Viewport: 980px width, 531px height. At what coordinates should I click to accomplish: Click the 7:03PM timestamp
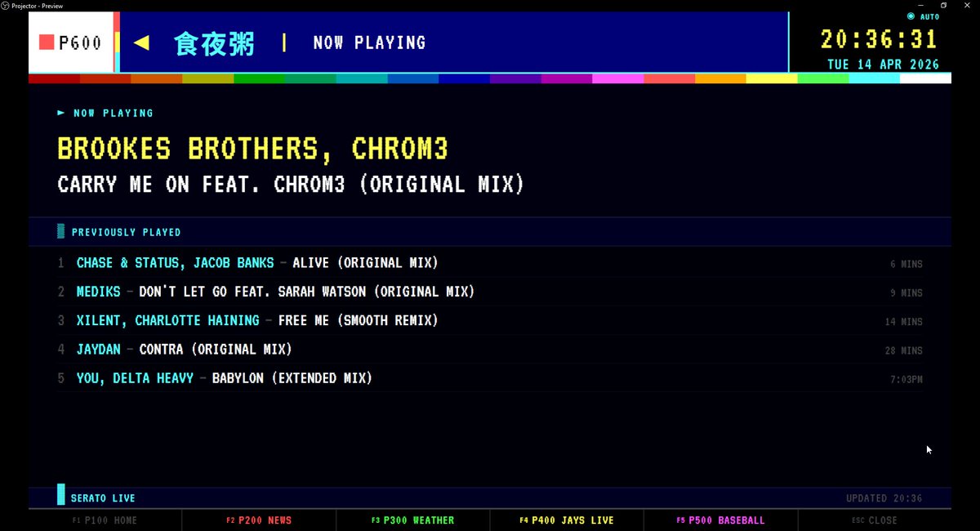[906, 379]
